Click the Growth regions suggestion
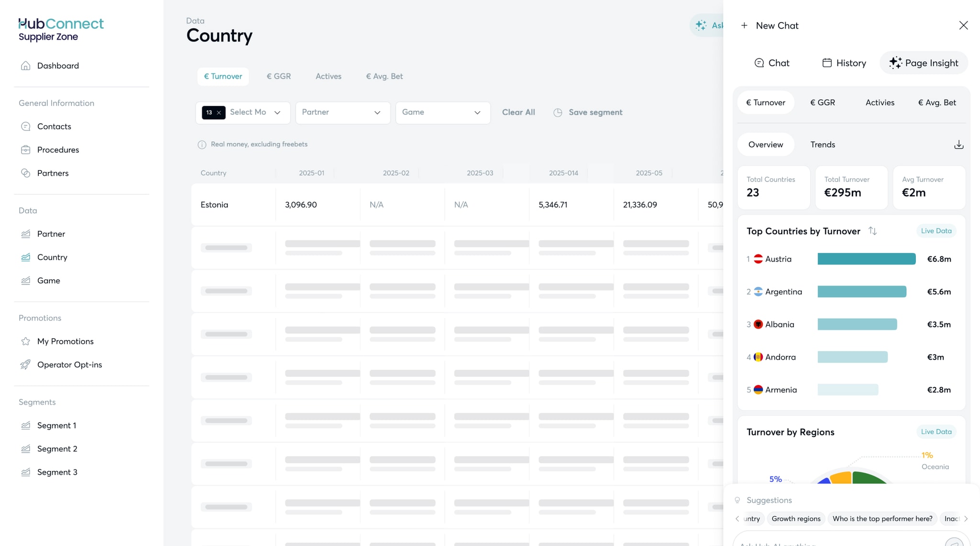Image resolution: width=980 pixels, height=546 pixels. (x=796, y=519)
